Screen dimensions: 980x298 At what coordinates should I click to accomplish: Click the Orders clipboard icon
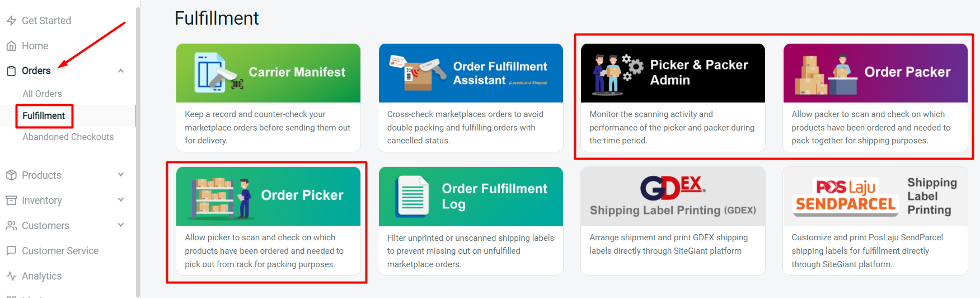click(11, 71)
